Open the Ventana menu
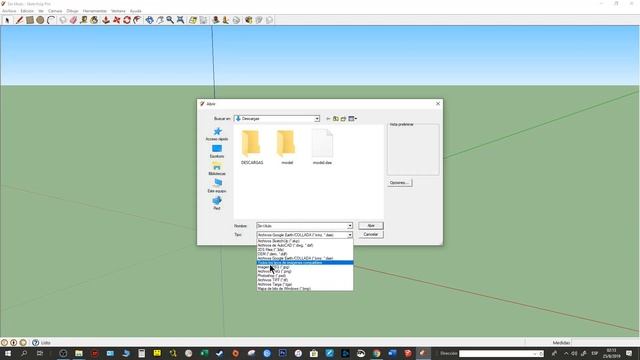The height and width of the screenshot is (360, 640). [118, 11]
